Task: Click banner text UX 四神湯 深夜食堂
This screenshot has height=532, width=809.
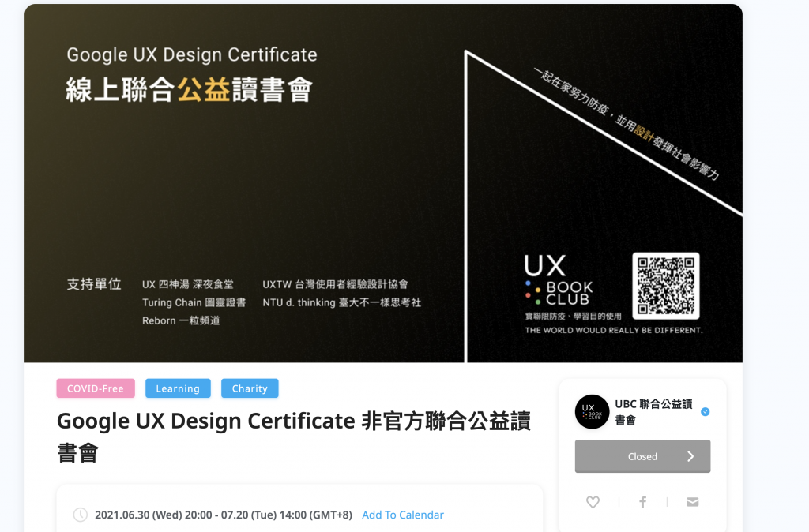Action: coord(188,284)
